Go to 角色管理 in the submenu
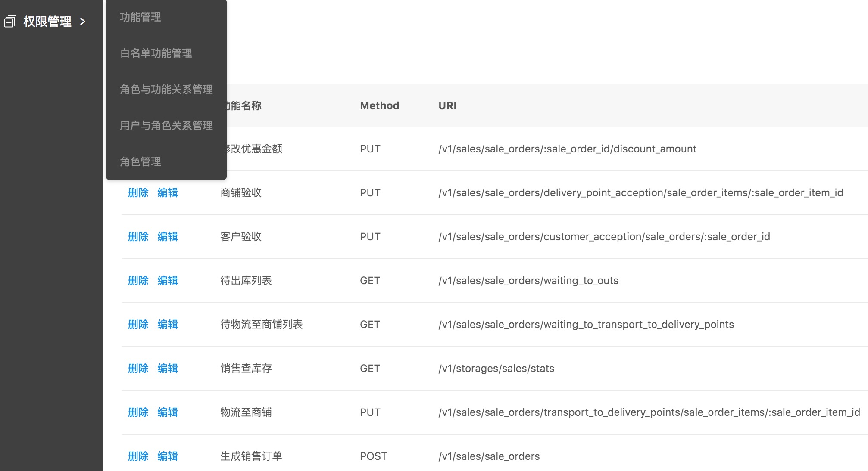Image resolution: width=868 pixels, height=471 pixels. point(141,162)
